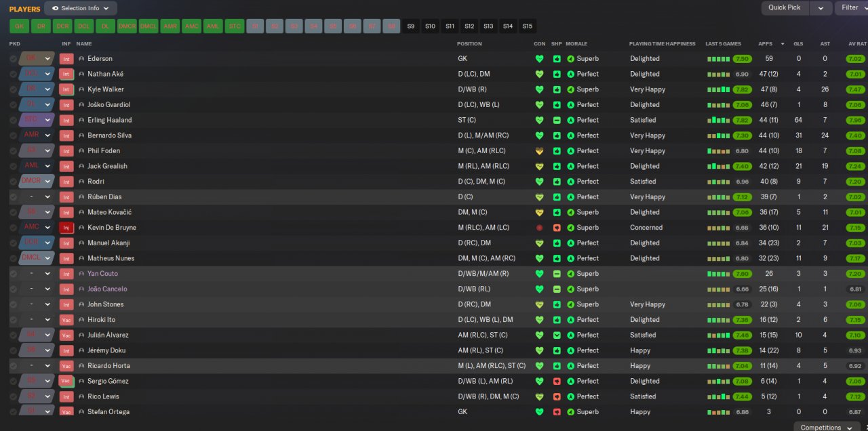This screenshot has width=868, height=431.
Task: Sort by MORALE column header
Action: (x=576, y=44)
